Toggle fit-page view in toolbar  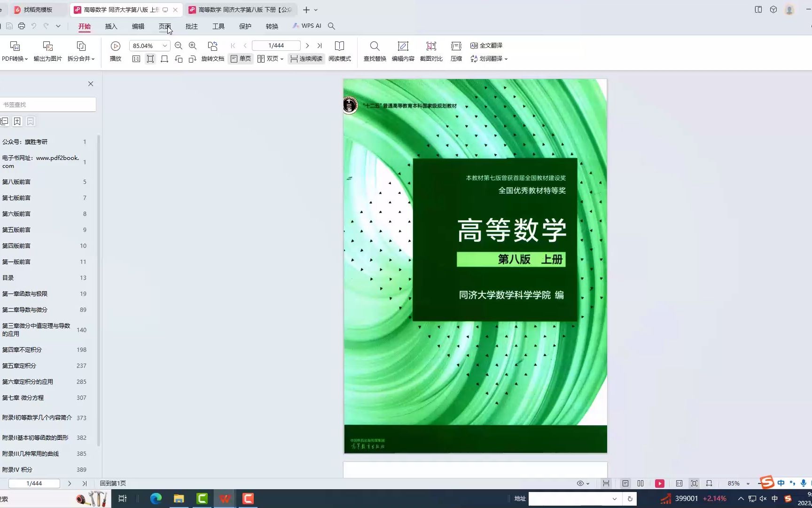150,59
